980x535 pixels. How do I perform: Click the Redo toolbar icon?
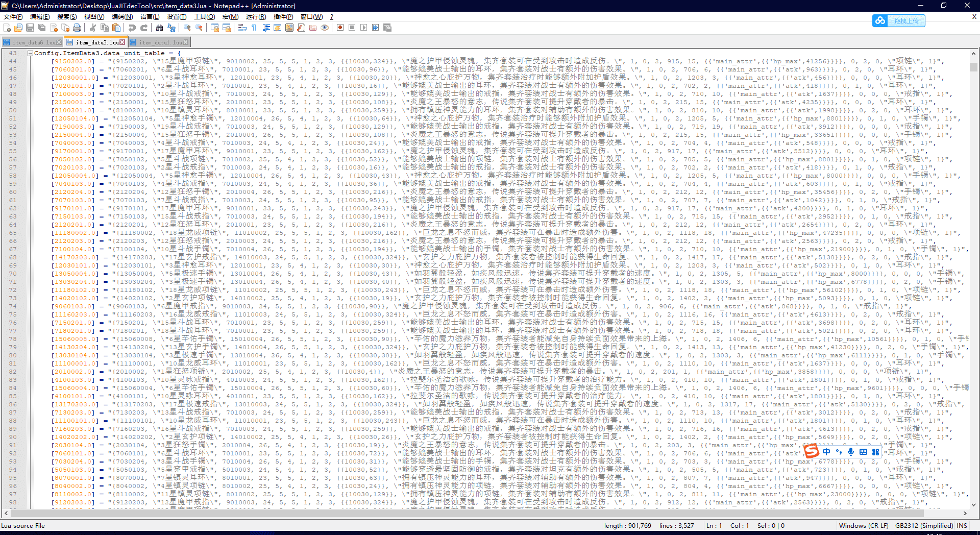pos(144,28)
